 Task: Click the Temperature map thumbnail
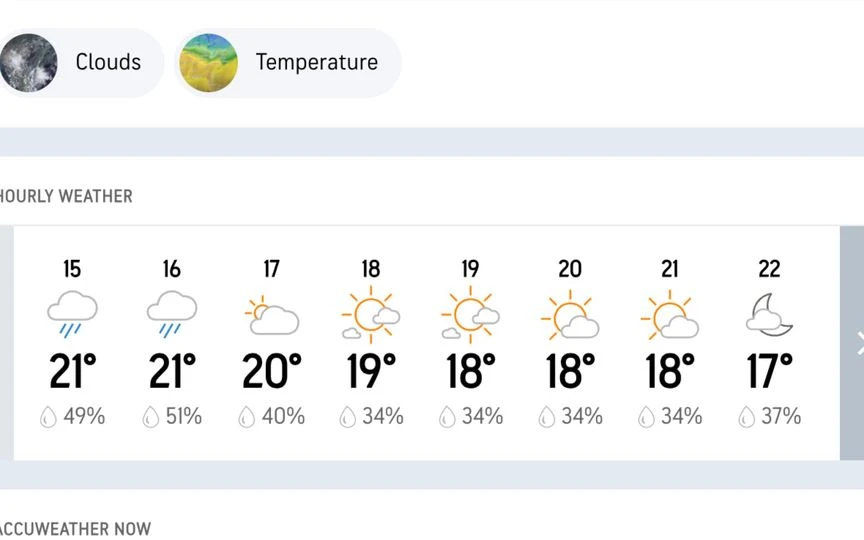[209, 62]
